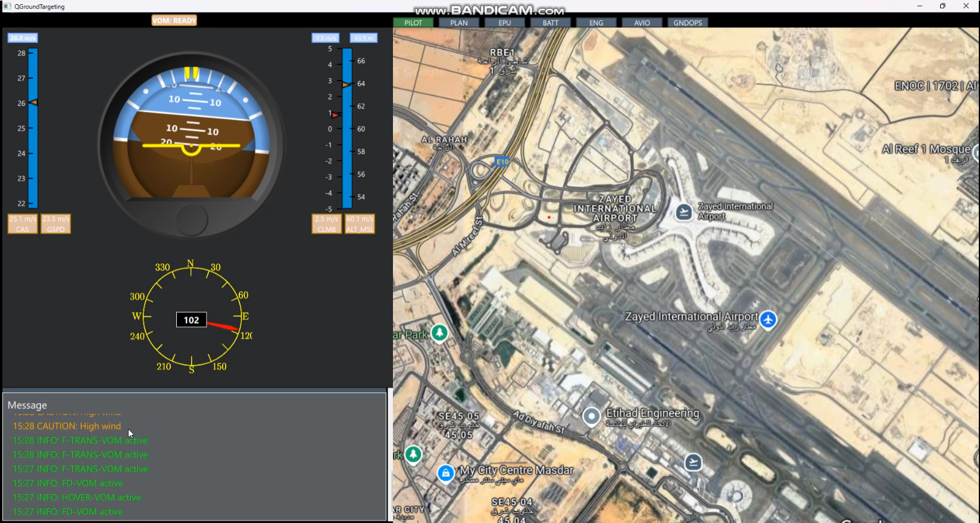Click the AL RAHAH map label
Screen dimensions: 980x523
click(x=444, y=139)
